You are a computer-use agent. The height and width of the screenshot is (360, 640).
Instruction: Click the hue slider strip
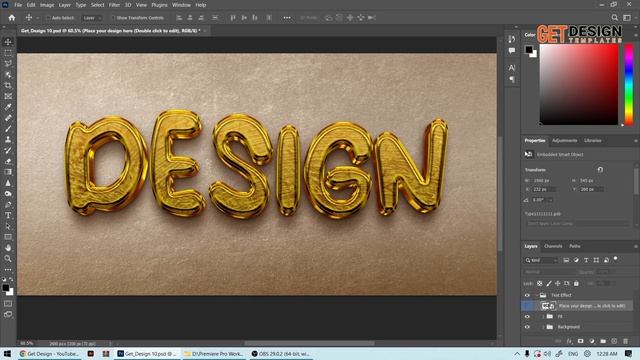(x=629, y=84)
